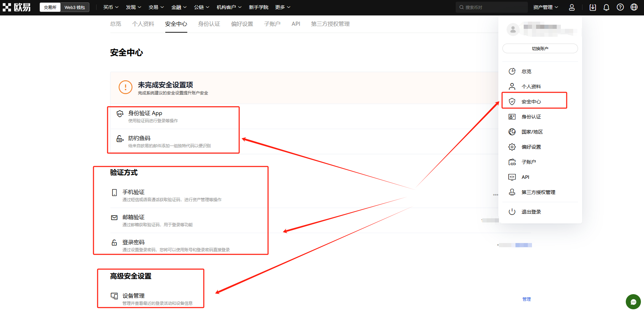Screen dimensions: 644x311
Task: Select the Web3钱包 tab
Action: point(74,7)
